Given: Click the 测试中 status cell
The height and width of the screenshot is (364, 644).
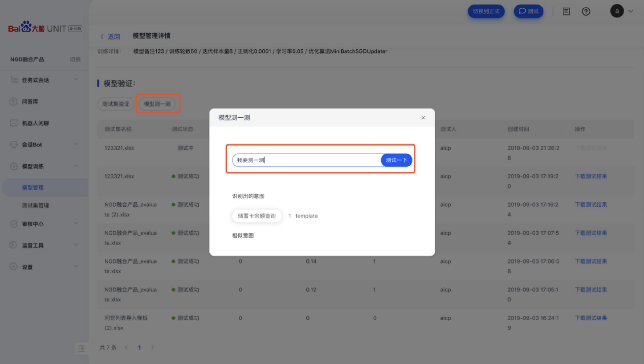Looking at the screenshot, I should pos(185,148).
